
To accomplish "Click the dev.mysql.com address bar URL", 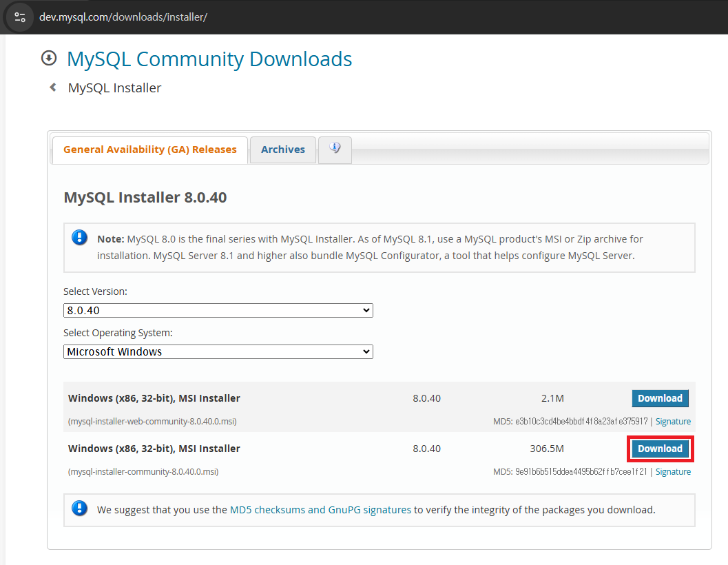I will (123, 17).
